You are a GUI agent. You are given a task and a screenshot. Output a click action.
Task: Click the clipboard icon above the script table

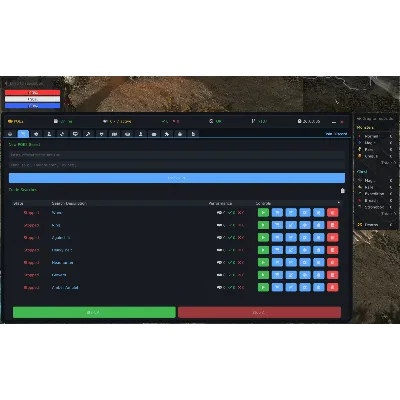click(342, 191)
